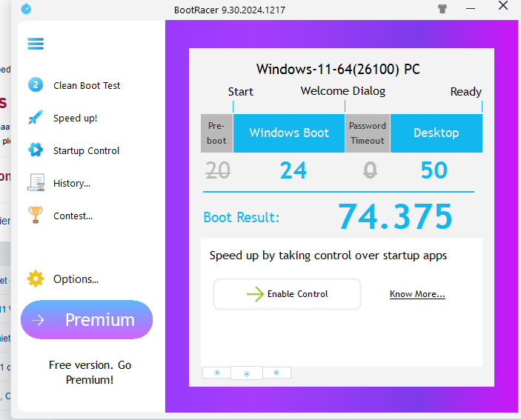Click the Options yellow gear icon
Image resolution: width=521 pixels, height=420 pixels.
pyautogui.click(x=36, y=279)
